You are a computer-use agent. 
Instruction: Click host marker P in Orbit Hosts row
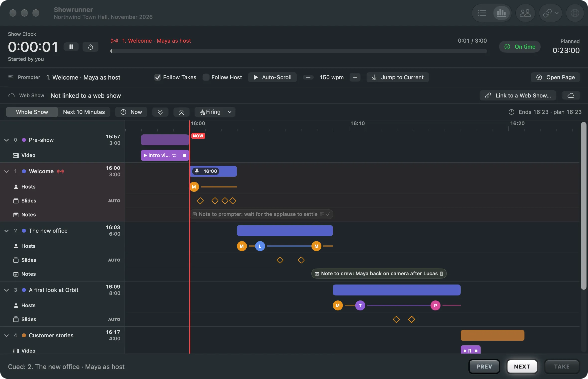(x=435, y=305)
